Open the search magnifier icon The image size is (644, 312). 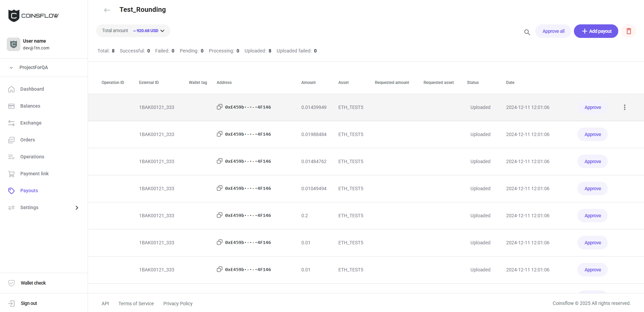click(527, 32)
